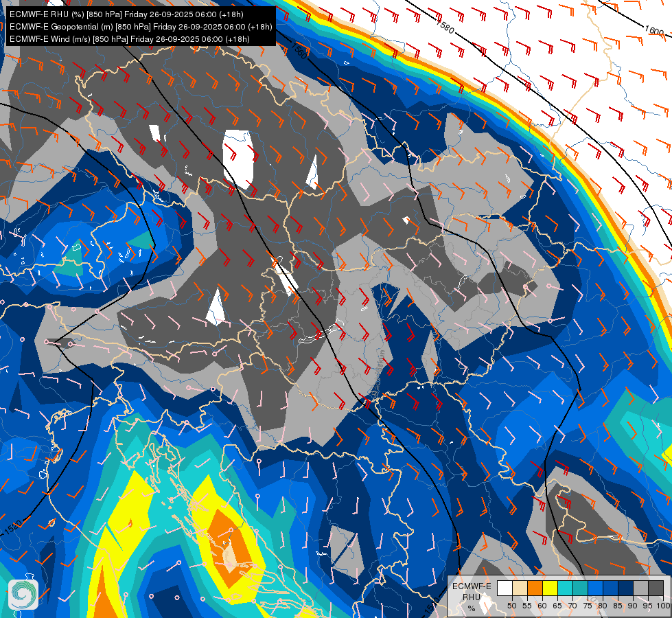Click the legend tick label 65
Image resolution: width=672 pixels, height=618 pixels.
[557, 606]
